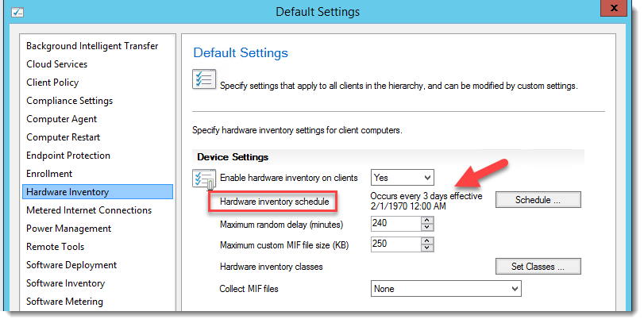Click the custom MIF file size field
The height and width of the screenshot is (323, 644).
tap(395, 244)
